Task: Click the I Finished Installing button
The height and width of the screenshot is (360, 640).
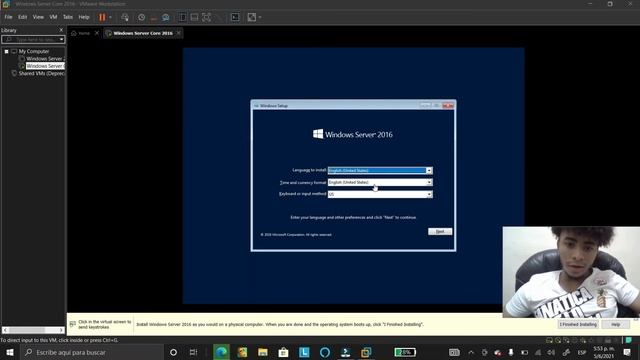Action: 578,324
